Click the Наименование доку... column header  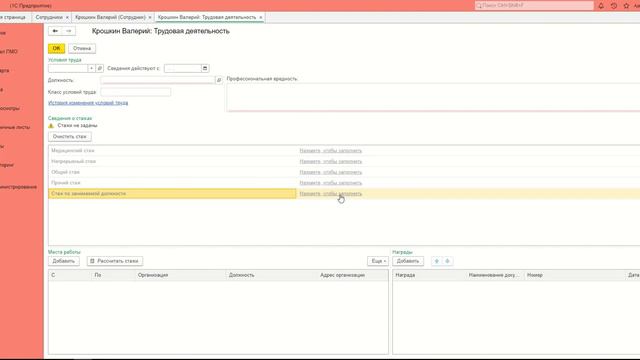[x=495, y=275]
